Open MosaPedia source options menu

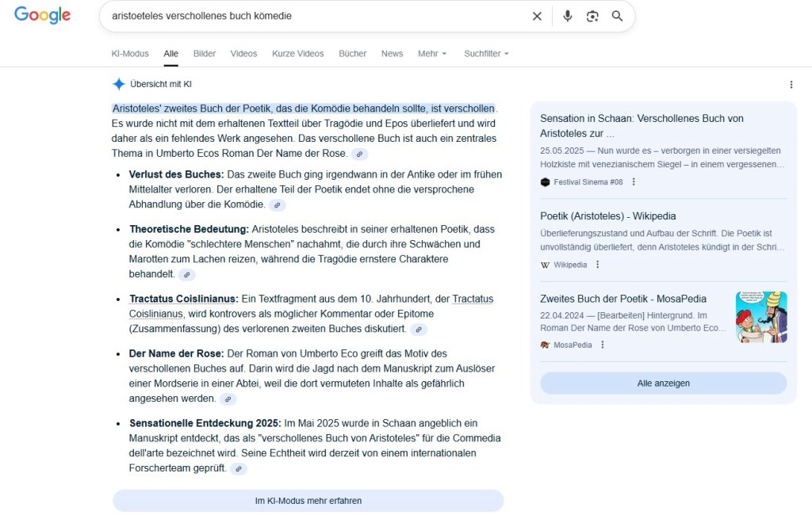pos(603,345)
